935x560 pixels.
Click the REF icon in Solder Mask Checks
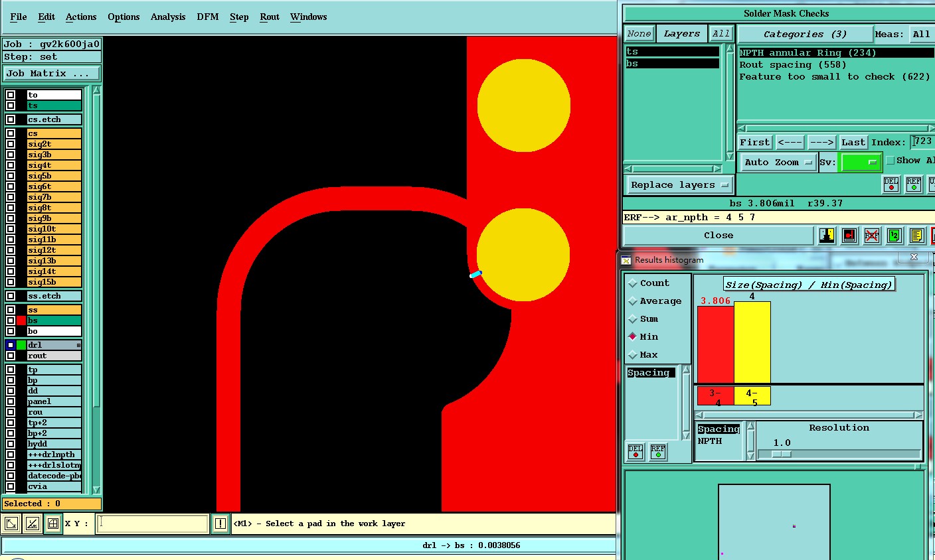(x=914, y=184)
